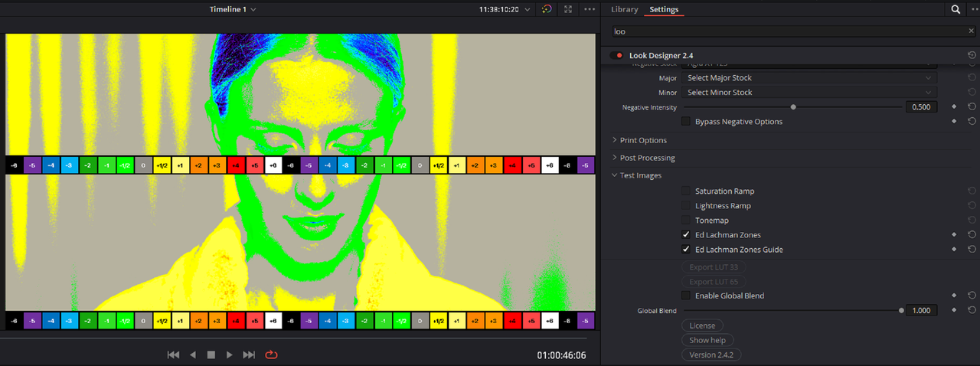The image size is (980, 366).
Task: Open Select Minor Stock dropdown
Action: [x=809, y=93]
